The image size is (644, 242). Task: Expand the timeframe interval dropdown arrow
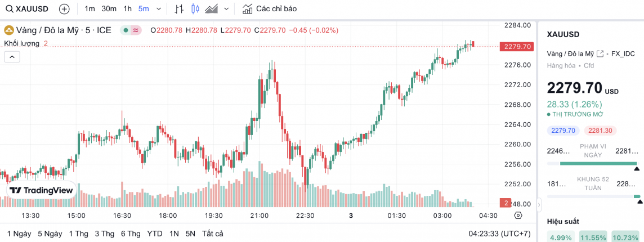pos(159,9)
